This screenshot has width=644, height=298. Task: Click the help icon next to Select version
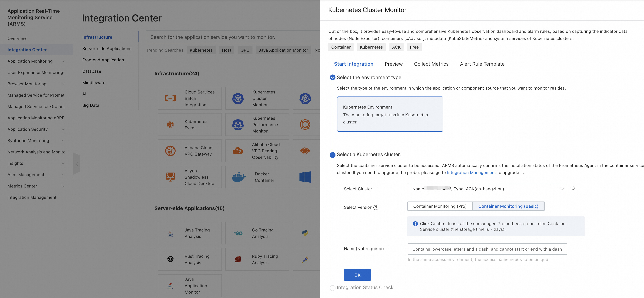tap(376, 208)
